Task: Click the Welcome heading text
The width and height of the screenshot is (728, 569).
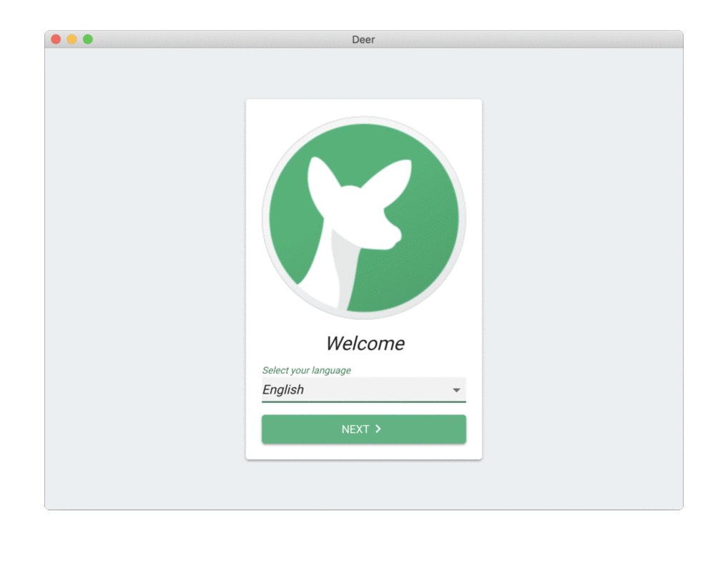Action: (x=365, y=344)
